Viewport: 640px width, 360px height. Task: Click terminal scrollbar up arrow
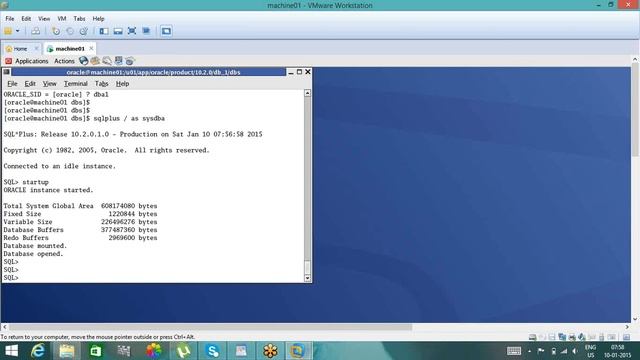click(x=307, y=93)
